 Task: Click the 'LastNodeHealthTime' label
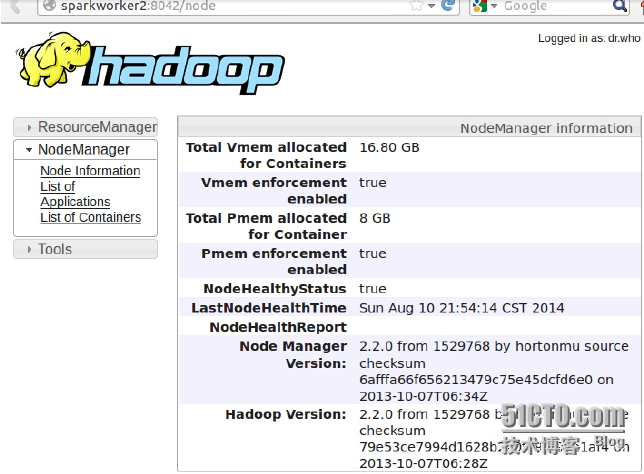point(269,308)
